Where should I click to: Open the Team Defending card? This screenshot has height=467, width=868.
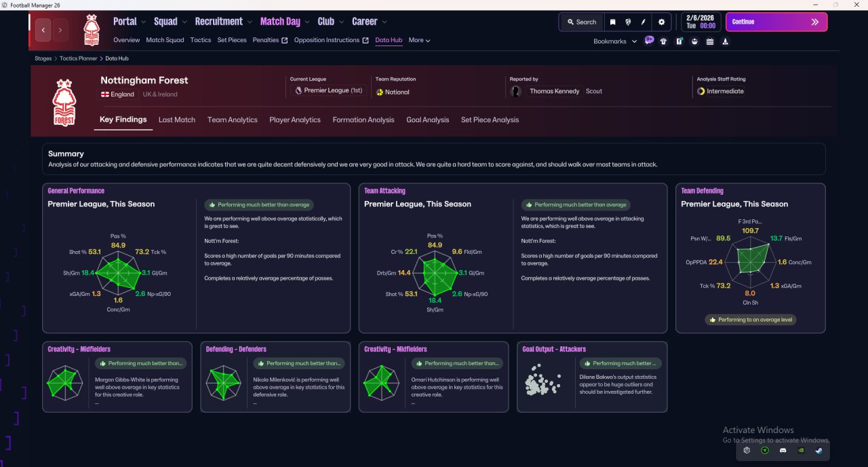[751, 258]
